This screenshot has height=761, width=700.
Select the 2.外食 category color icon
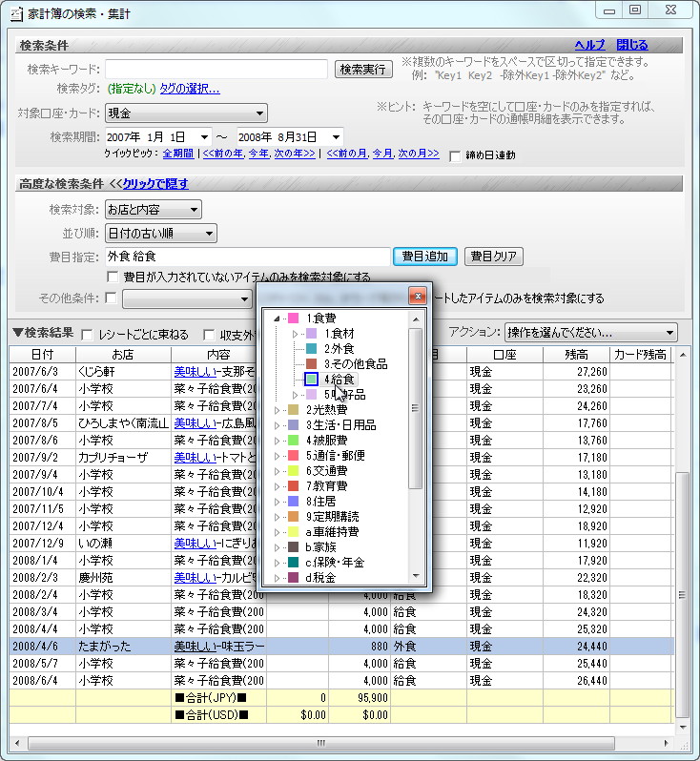point(311,348)
